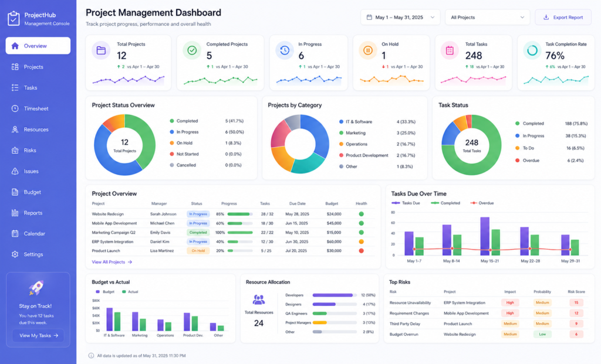Expand the All Projects filter dropdown

pos(487,17)
